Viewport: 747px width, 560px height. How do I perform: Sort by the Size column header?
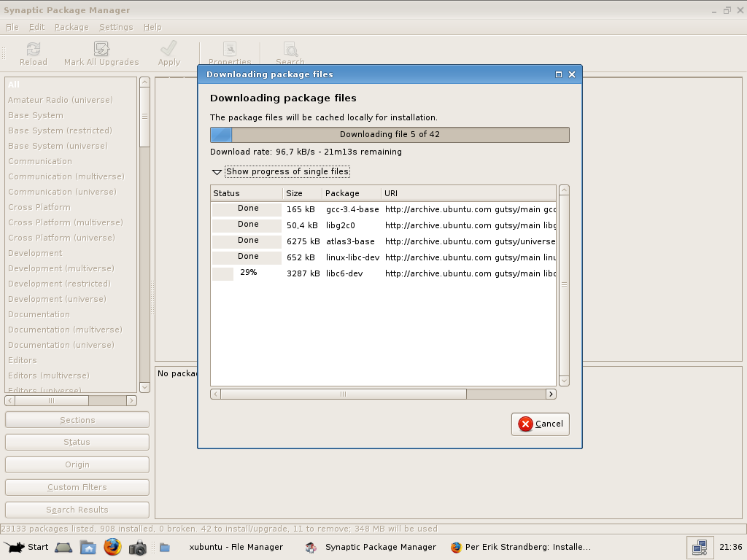302,193
